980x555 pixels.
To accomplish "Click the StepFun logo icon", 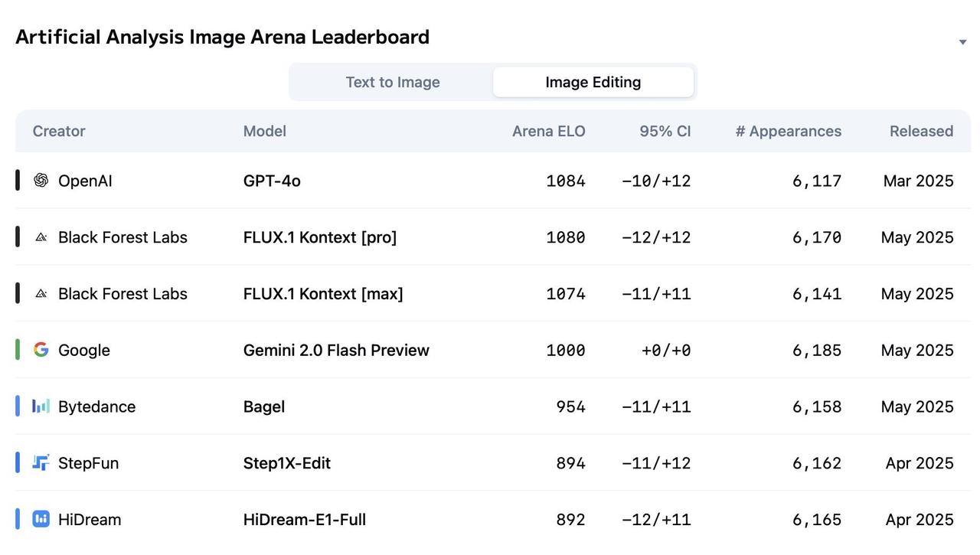I will pyautogui.click(x=41, y=462).
